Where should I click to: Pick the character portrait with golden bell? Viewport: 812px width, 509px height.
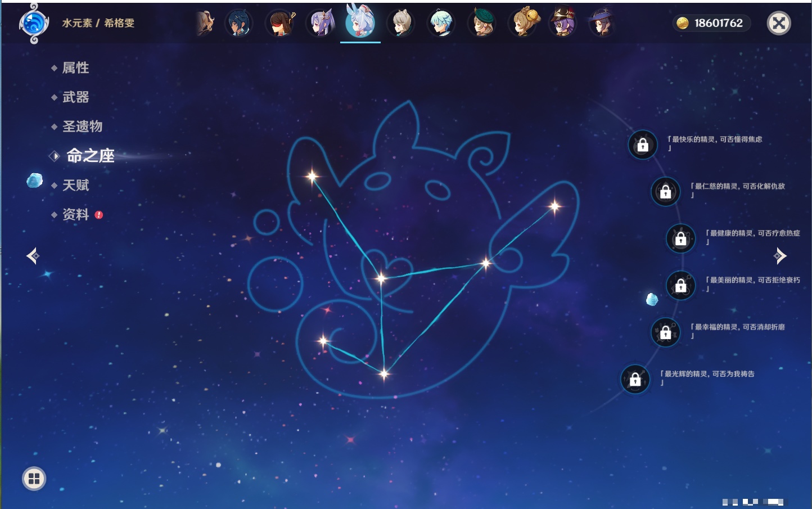coord(524,22)
